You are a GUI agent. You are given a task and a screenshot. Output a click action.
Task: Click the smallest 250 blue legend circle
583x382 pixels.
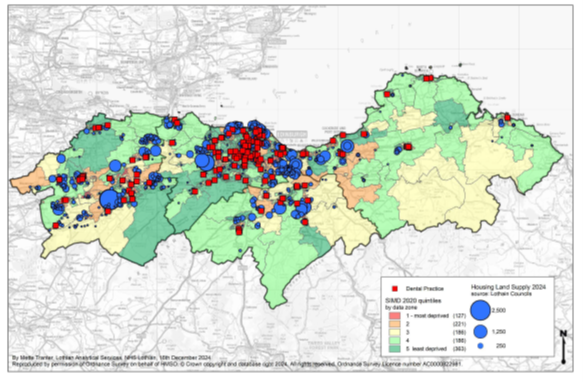pos(480,346)
